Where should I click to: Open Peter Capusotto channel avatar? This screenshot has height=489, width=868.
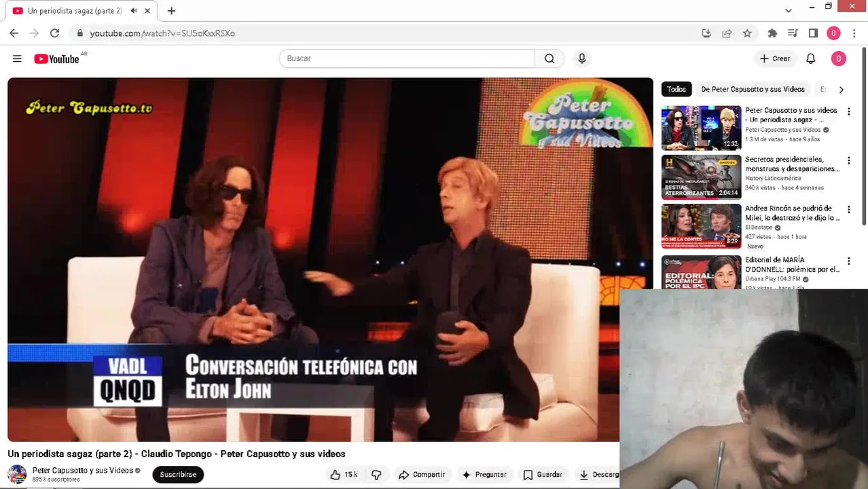point(17,474)
